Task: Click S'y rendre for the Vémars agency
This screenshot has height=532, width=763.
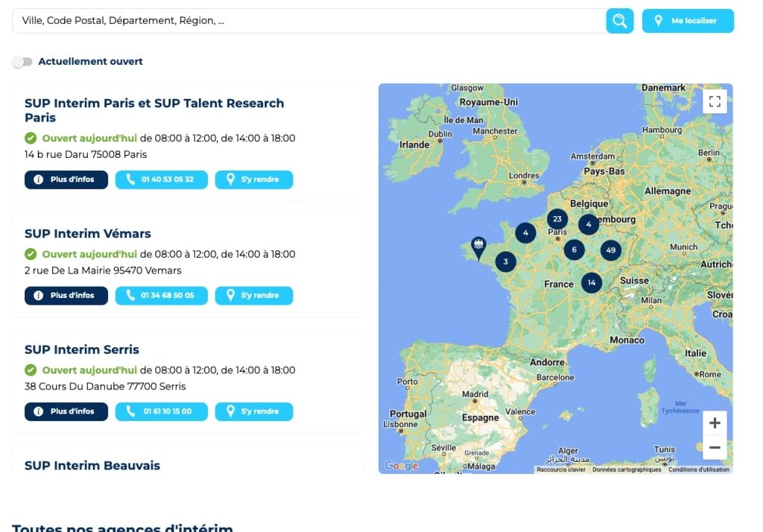Action: [254, 296]
